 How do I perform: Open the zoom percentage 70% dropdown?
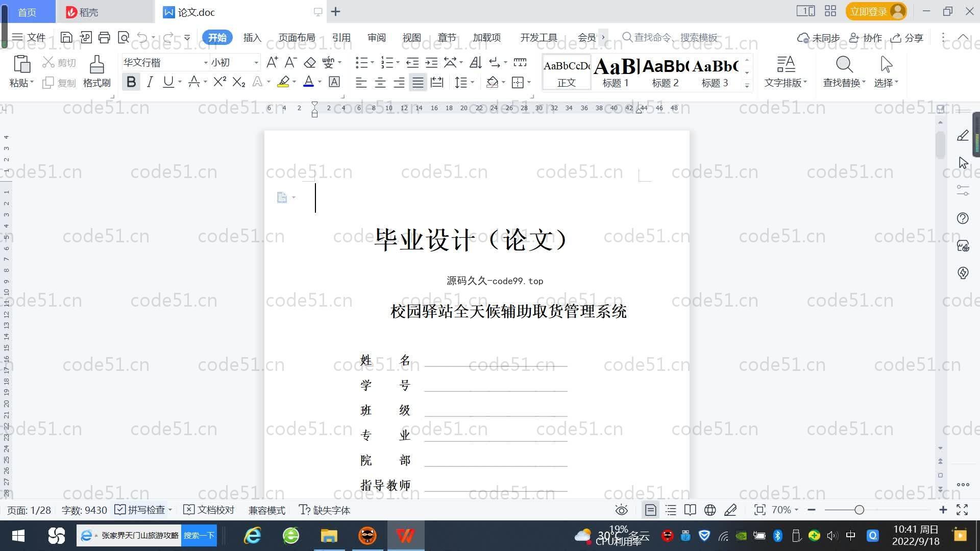coord(785,510)
